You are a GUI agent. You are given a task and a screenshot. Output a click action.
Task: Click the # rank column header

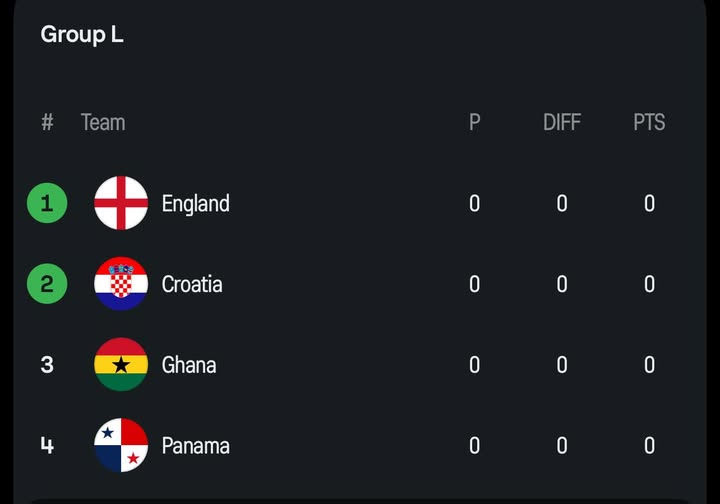pyautogui.click(x=47, y=123)
